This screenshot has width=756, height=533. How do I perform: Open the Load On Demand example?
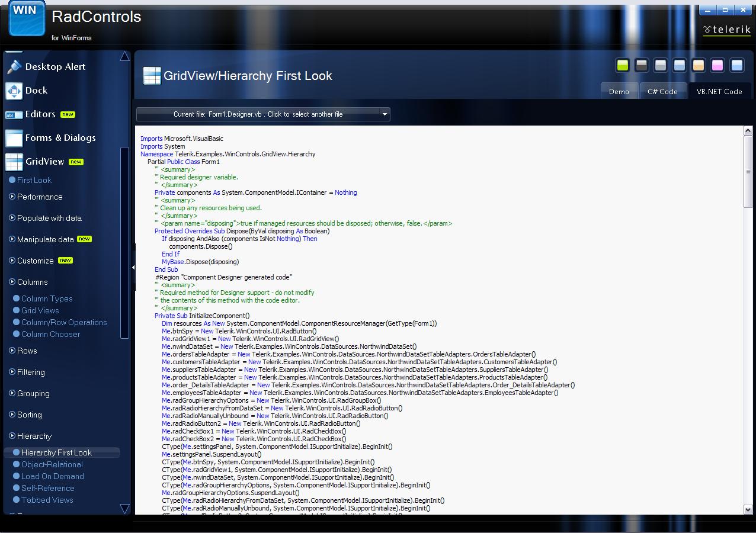point(53,476)
